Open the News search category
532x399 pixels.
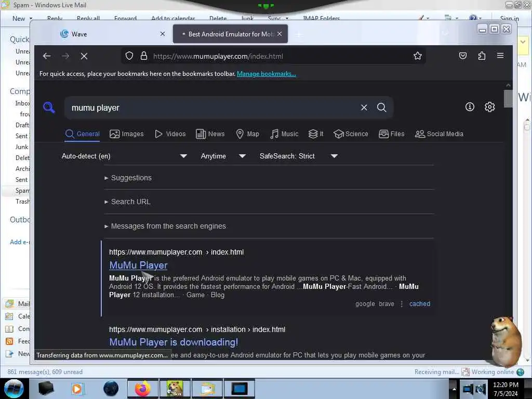[210, 134]
